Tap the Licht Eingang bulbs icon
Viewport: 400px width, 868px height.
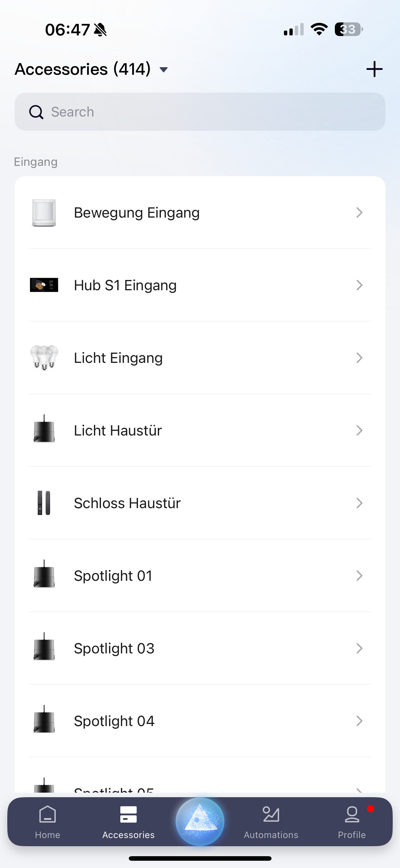[x=44, y=357]
